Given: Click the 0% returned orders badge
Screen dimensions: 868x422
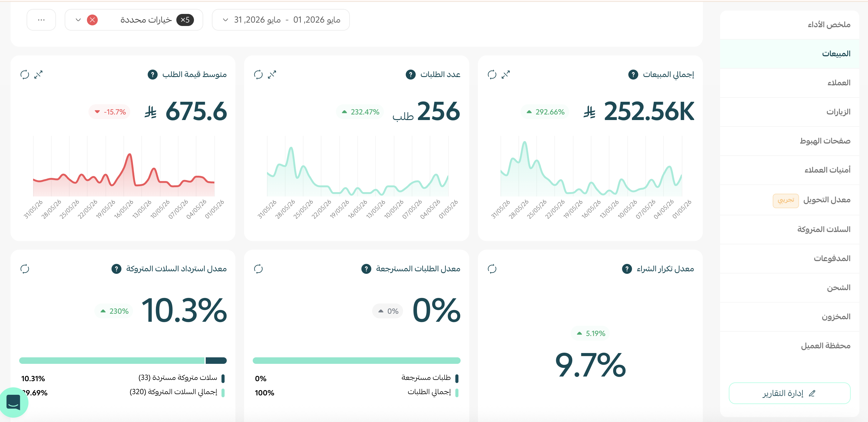Looking at the screenshot, I should (388, 311).
